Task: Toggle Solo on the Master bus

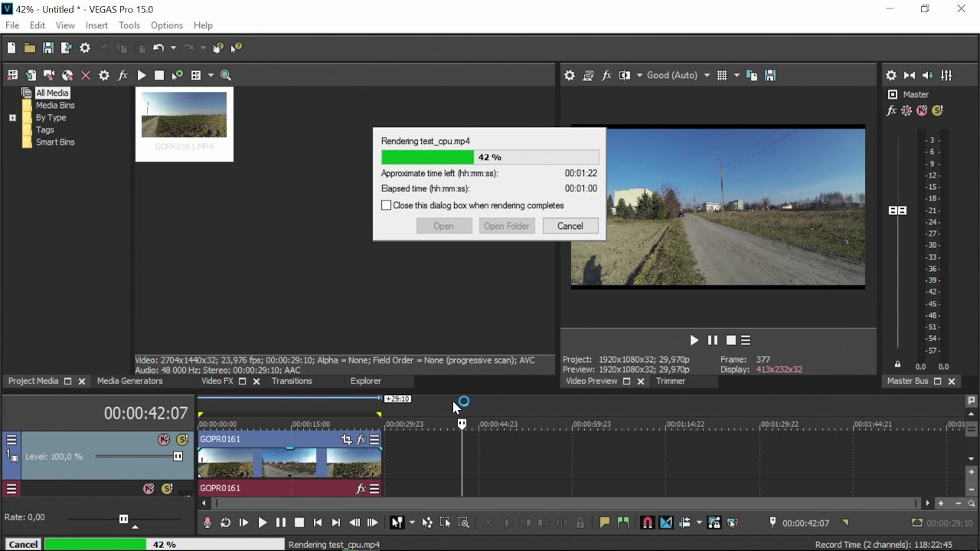Action: (x=937, y=111)
